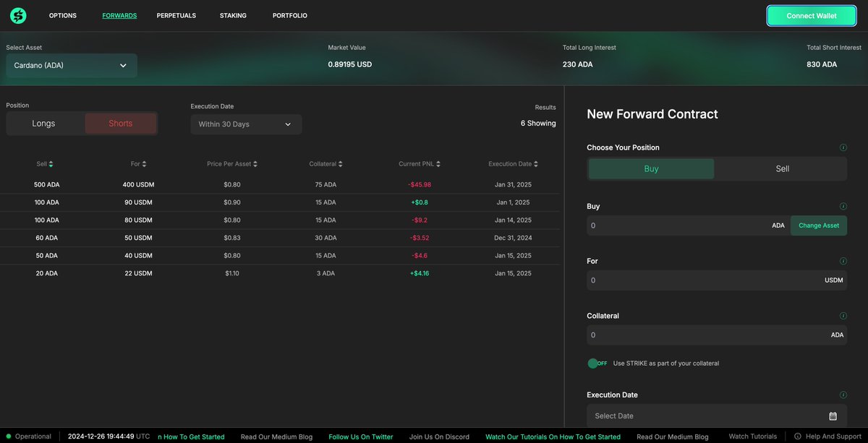This screenshot has height=443, width=868.
Task: Select row selling 500 ADA
Action: 280,185
